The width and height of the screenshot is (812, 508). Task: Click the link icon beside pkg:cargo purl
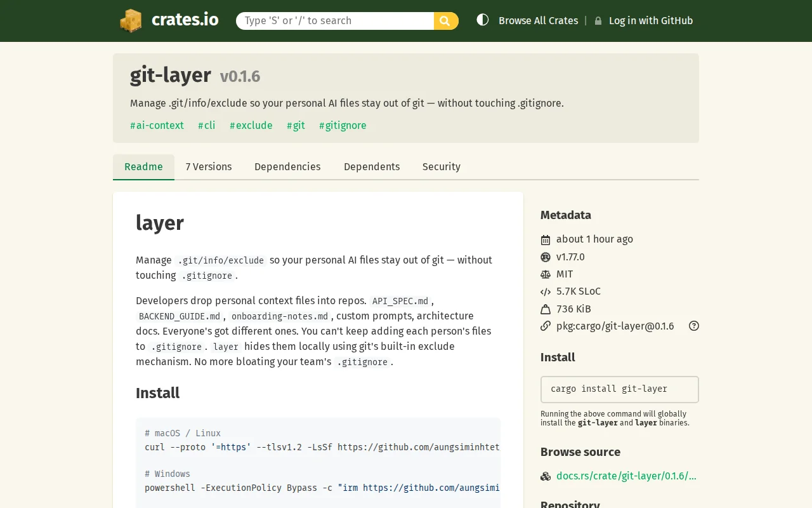(546, 326)
